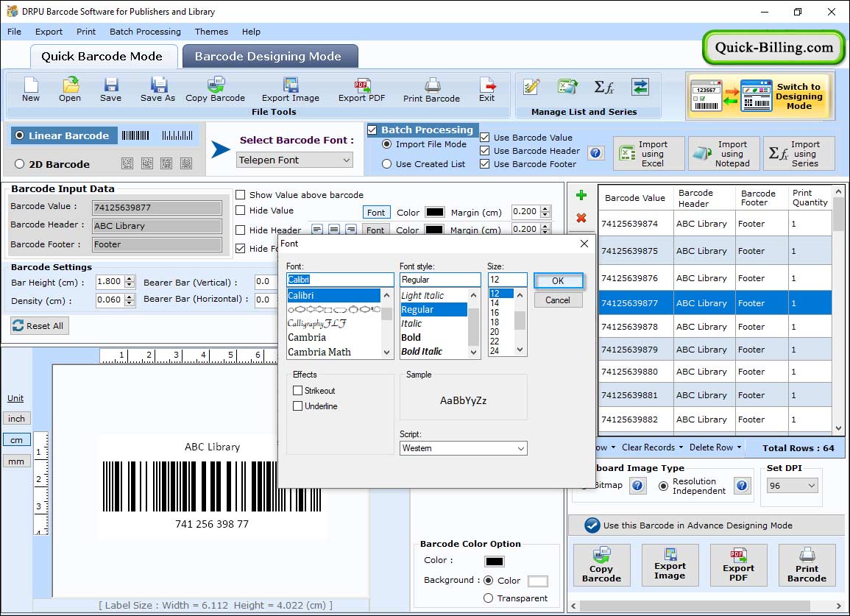
Task: Click the Save As icon
Action: pyautogui.click(x=157, y=89)
